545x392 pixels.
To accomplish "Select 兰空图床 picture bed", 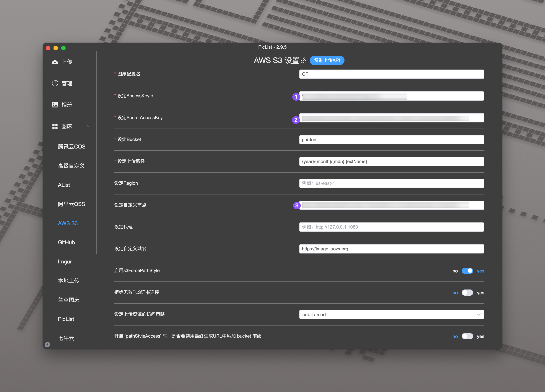I will coord(69,300).
